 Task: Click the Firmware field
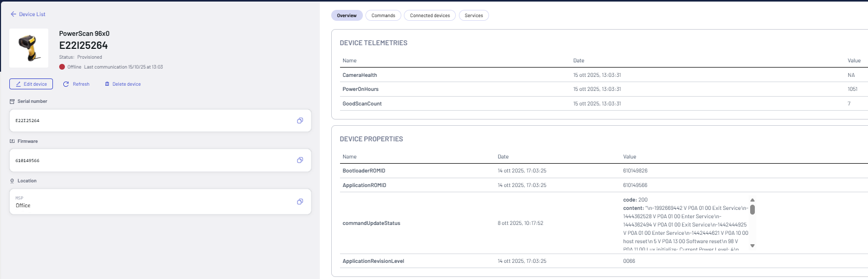pos(160,161)
